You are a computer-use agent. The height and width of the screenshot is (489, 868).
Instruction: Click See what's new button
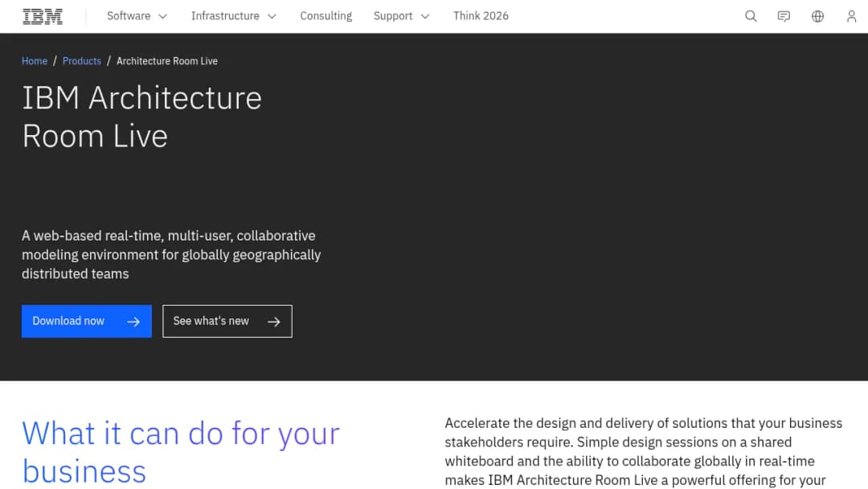[227, 321]
